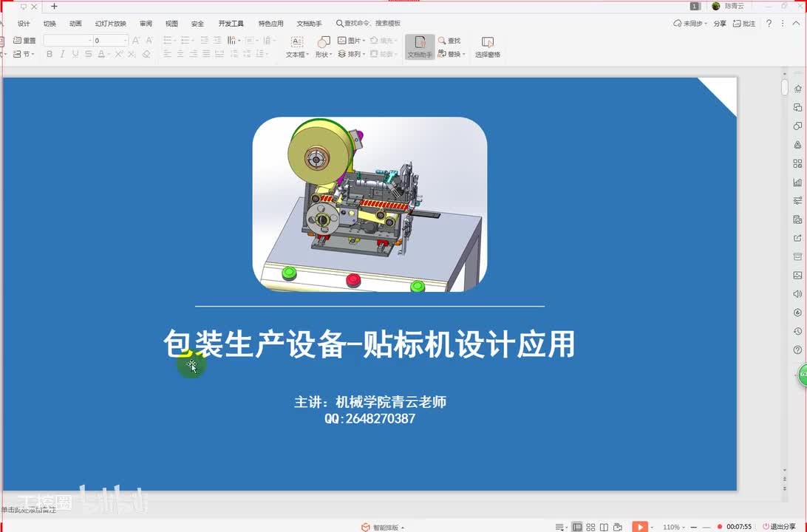Image resolution: width=807 pixels, height=532 pixels.
Task: Start slideshow with orange play button
Action: [x=640, y=527]
